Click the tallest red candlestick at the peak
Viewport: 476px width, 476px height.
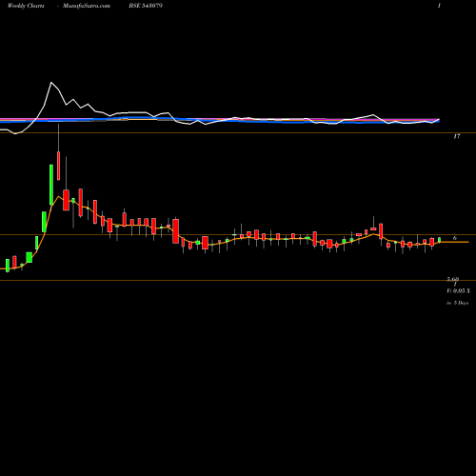[58, 166]
